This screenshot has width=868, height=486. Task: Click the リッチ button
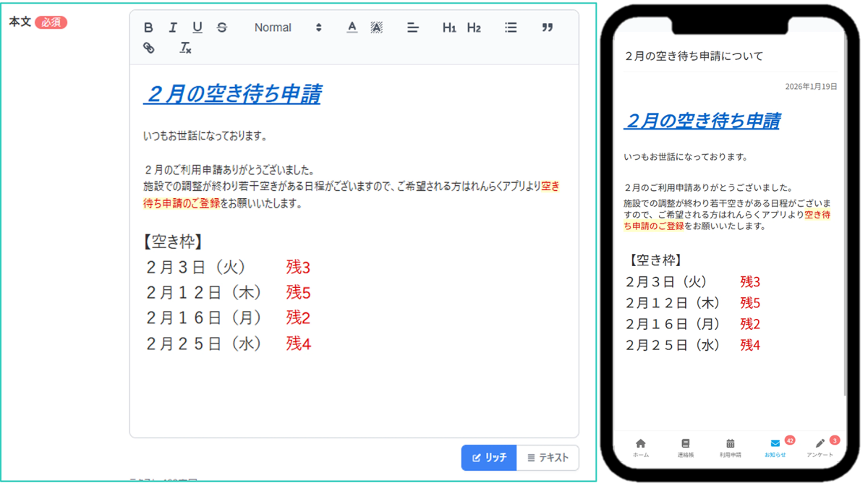(x=489, y=457)
